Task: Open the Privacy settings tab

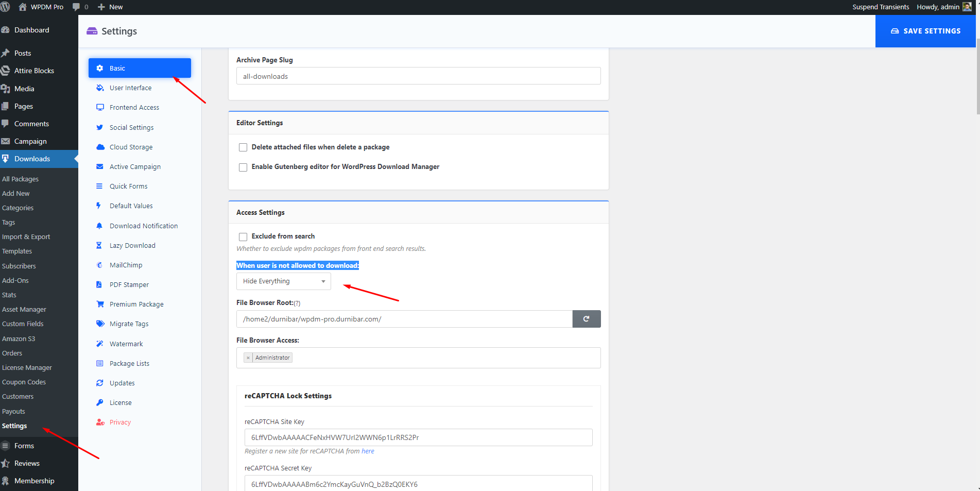Action: pos(120,422)
